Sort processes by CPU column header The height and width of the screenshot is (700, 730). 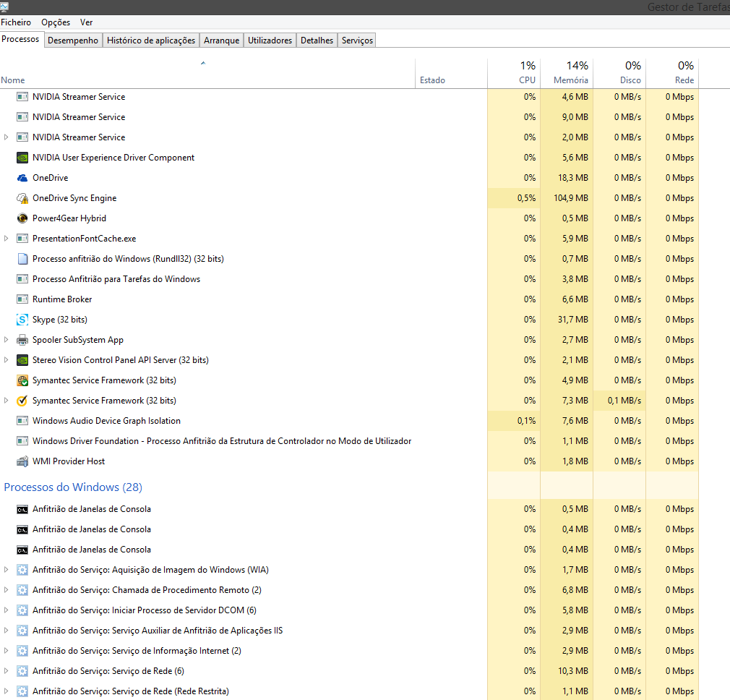527,80
